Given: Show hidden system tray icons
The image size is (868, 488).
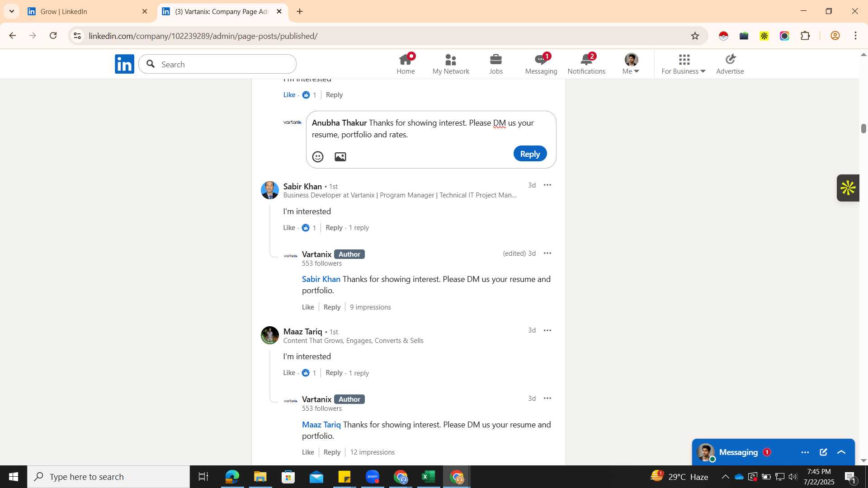Looking at the screenshot, I should tap(725, 477).
